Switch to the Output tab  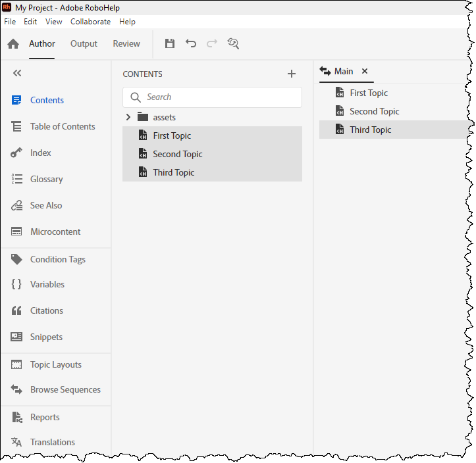pyautogui.click(x=84, y=44)
